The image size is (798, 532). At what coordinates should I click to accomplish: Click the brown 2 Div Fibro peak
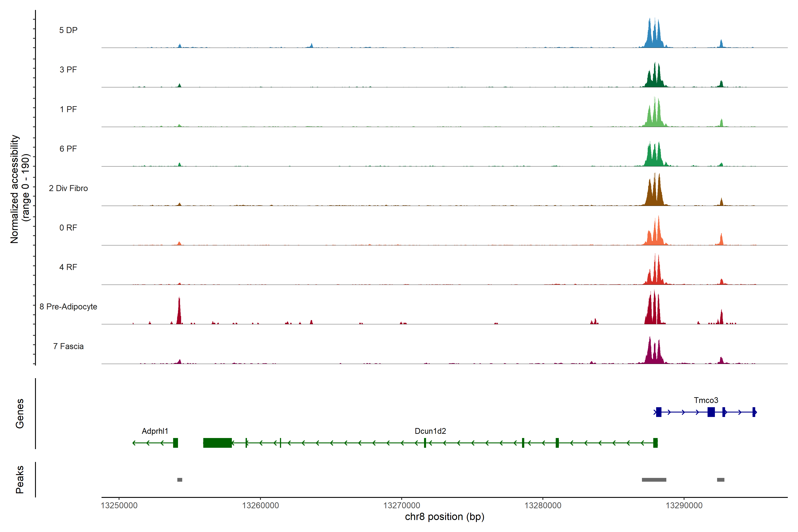[x=655, y=193]
